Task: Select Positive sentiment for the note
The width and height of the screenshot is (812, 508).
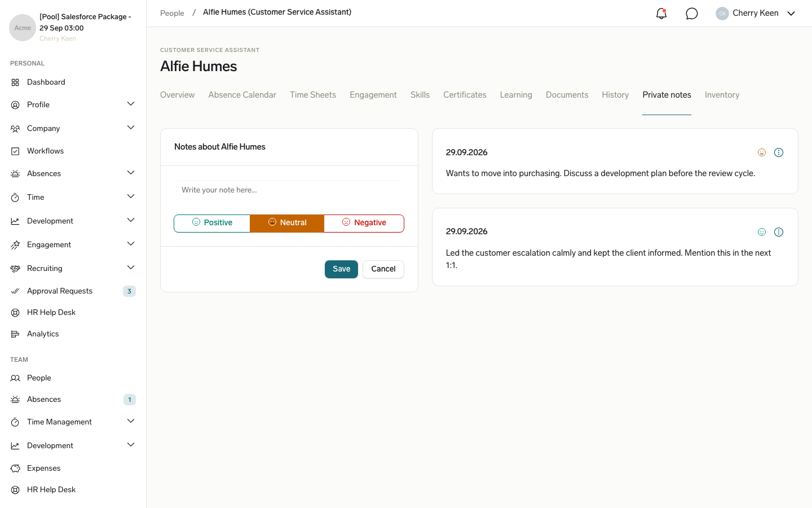Action: (212, 223)
